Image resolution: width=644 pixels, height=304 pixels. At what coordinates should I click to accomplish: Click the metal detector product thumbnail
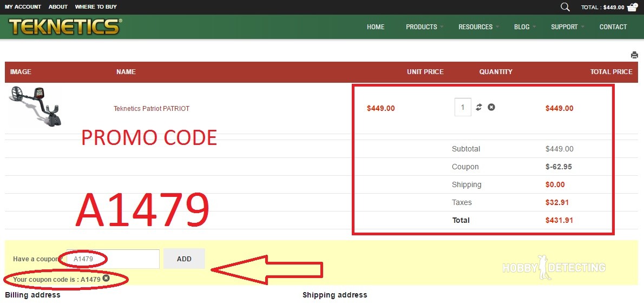(x=36, y=106)
